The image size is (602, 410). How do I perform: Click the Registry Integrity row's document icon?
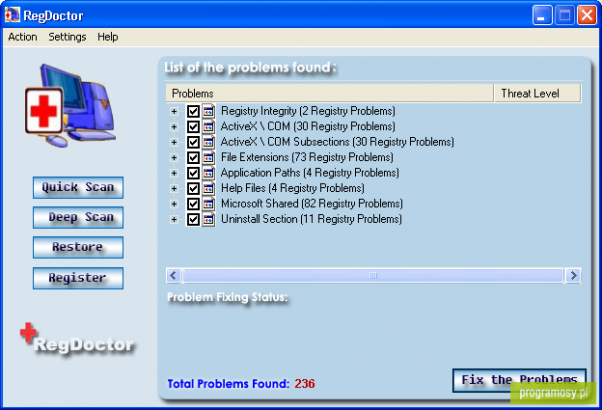coord(208,111)
